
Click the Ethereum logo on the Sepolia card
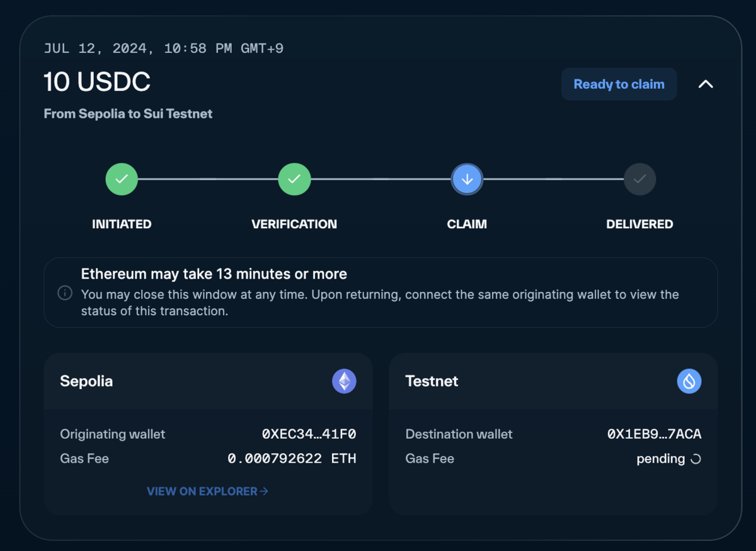click(344, 381)
